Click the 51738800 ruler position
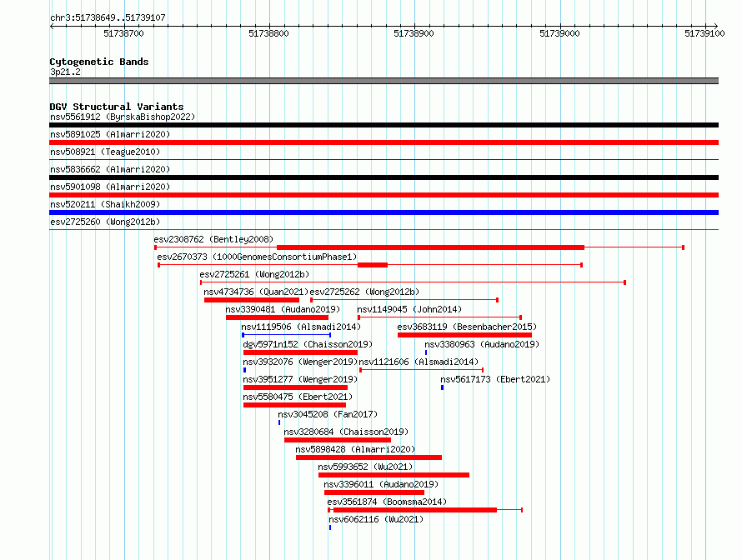The width and height of the screenshot is (742, 560). tap(268, 33)
